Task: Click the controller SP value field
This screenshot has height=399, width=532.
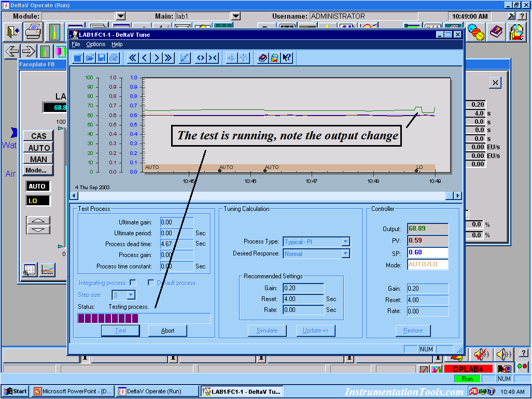Action: tap(427, 252)
